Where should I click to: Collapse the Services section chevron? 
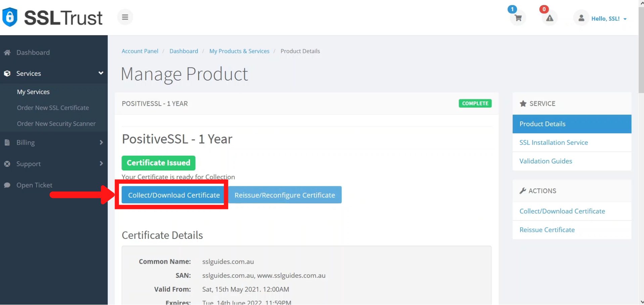[101, 73]
